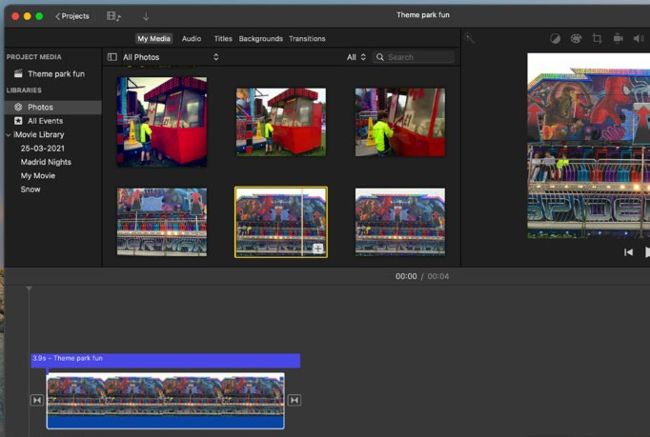Viewport: 650px width, 437px height.
Task: Click transition icon at clip end
Action: 294,400
